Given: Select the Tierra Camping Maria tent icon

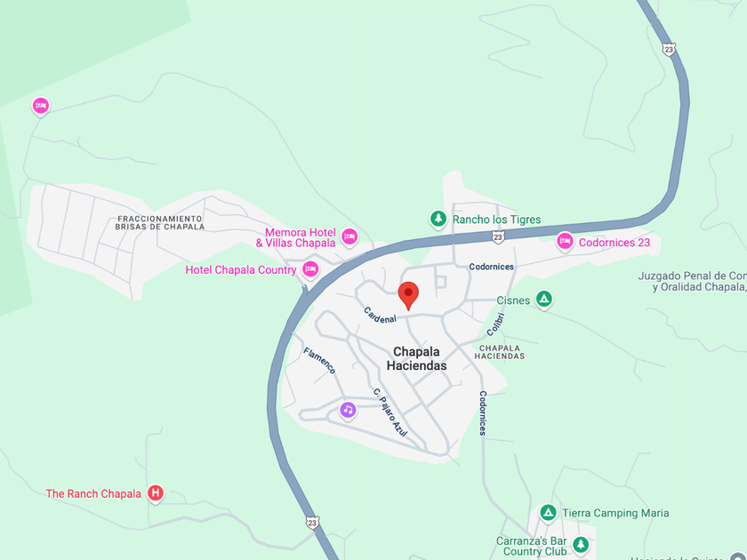Looking at the screenshot, I should click(x=548, y=513).
